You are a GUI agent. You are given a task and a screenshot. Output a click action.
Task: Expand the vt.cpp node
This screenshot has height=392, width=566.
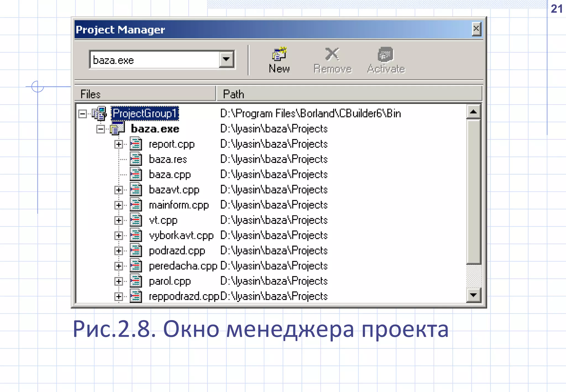pyautogui.click(x=119, y=220)
